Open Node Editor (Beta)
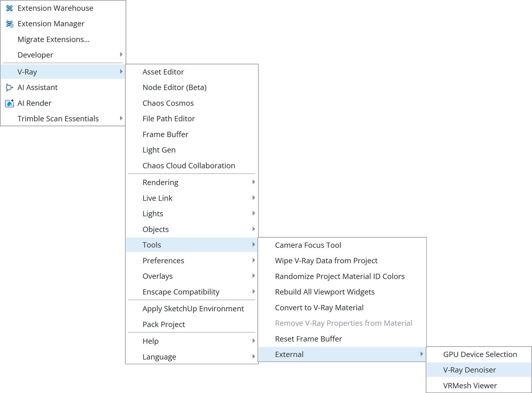532x393 pixels. click(x=192, y=87)
